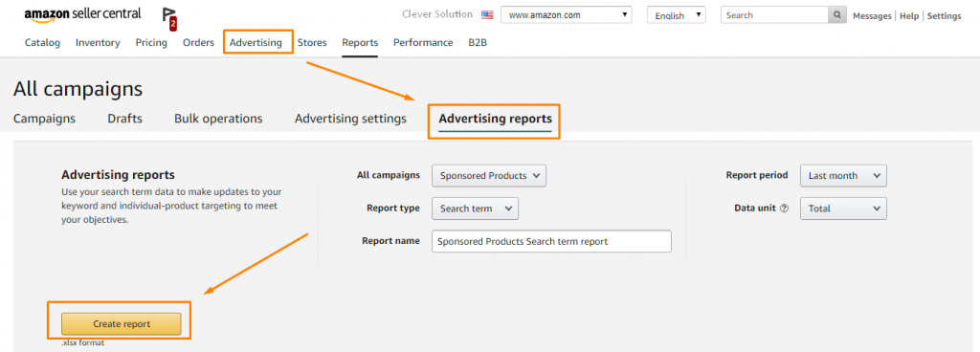Viewport: 980px width, 352px height.
Task: Click the Amazon Seller Central logo
Action: (x=82, y=15)
